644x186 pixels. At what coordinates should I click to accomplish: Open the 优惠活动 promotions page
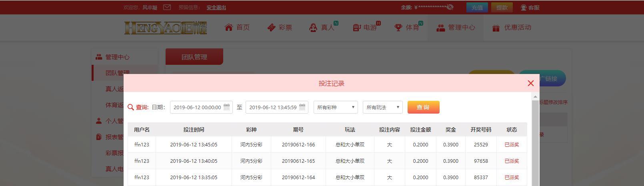[x=512, y=27]
